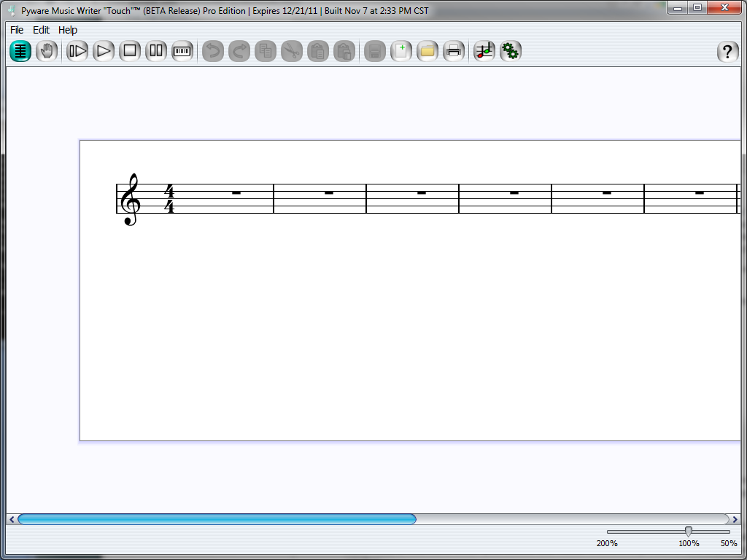The image size is (747, 560).
Task: Print the score using printer icon
Action: [x=454, y=51]
